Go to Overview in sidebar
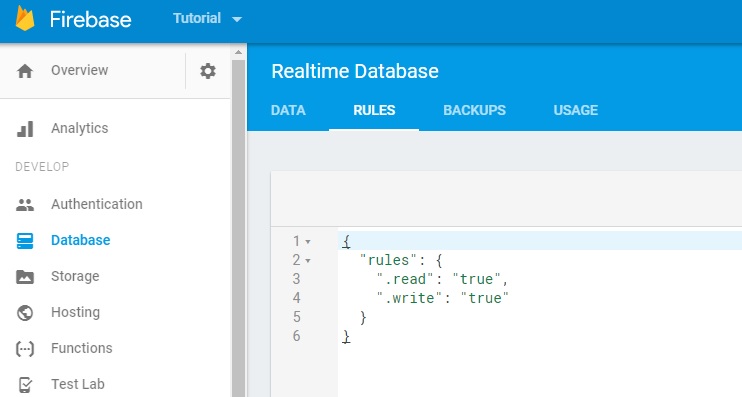742x397 pixels. [x=80, y=70]
